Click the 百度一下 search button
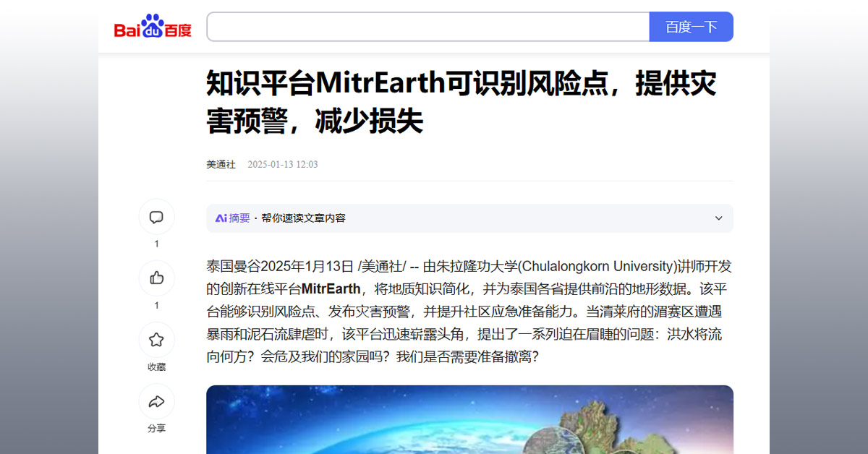868x454 pixels. 692,27
